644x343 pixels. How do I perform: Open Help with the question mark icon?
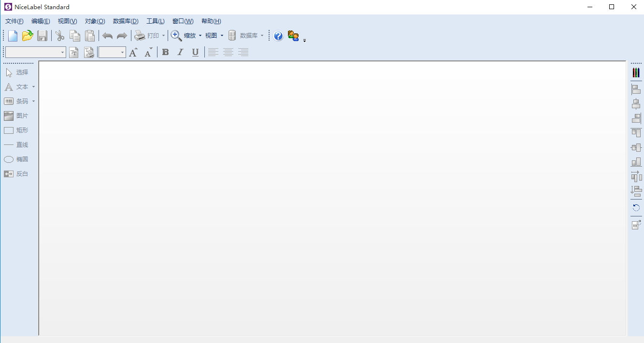pos(278,36)
